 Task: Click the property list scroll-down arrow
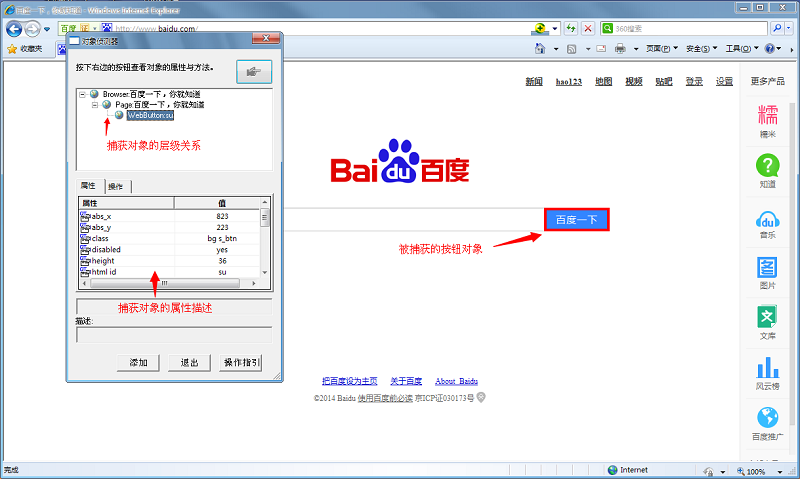coord(265,273)
